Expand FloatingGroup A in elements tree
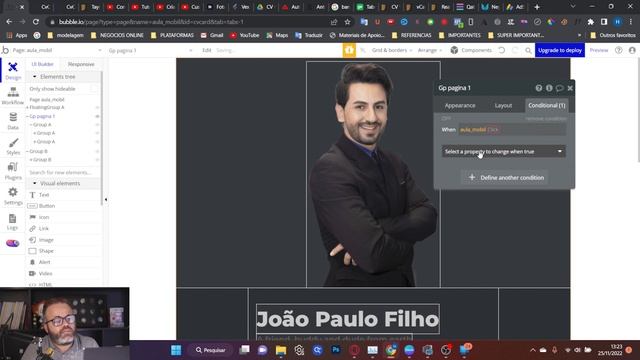The height and width of the screenshot is (360, 640). 27,107
